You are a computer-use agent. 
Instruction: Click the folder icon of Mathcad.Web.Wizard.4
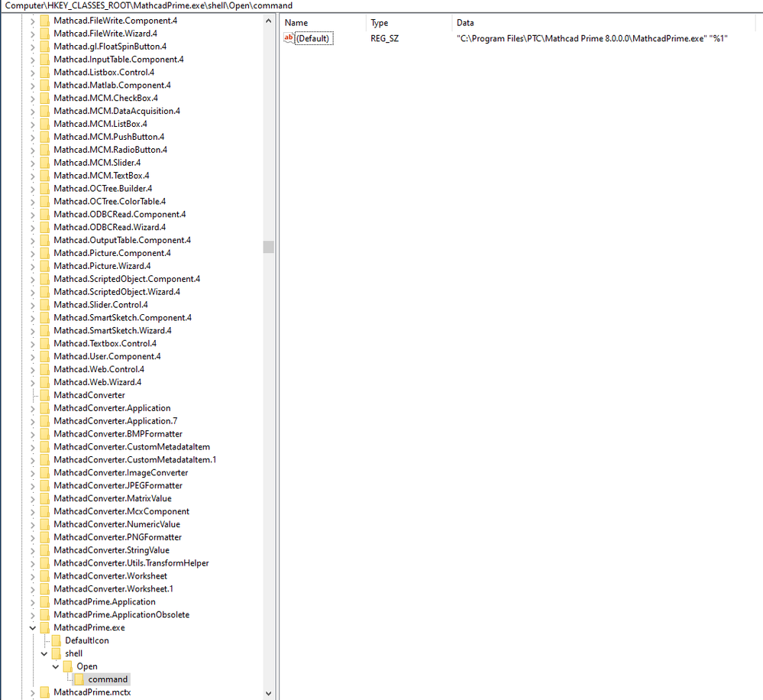click(45, 382)
